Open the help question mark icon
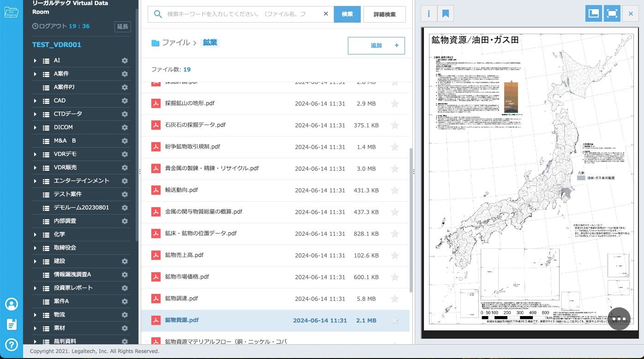This screenshot has width=644, height=359. click(x=12, y=344)
